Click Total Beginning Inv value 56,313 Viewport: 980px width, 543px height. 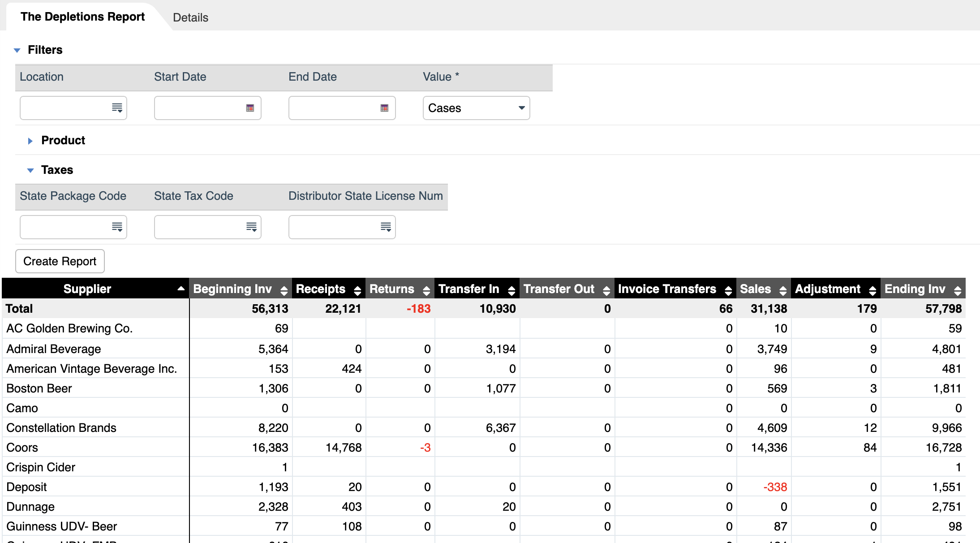[x=270, y=309]
